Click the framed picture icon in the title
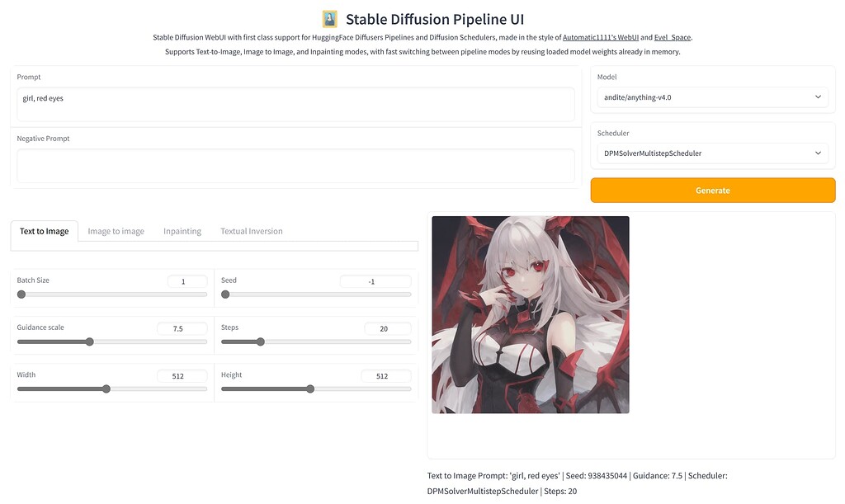The width and height of the screenshot is (845, 504). click(327, 18)
